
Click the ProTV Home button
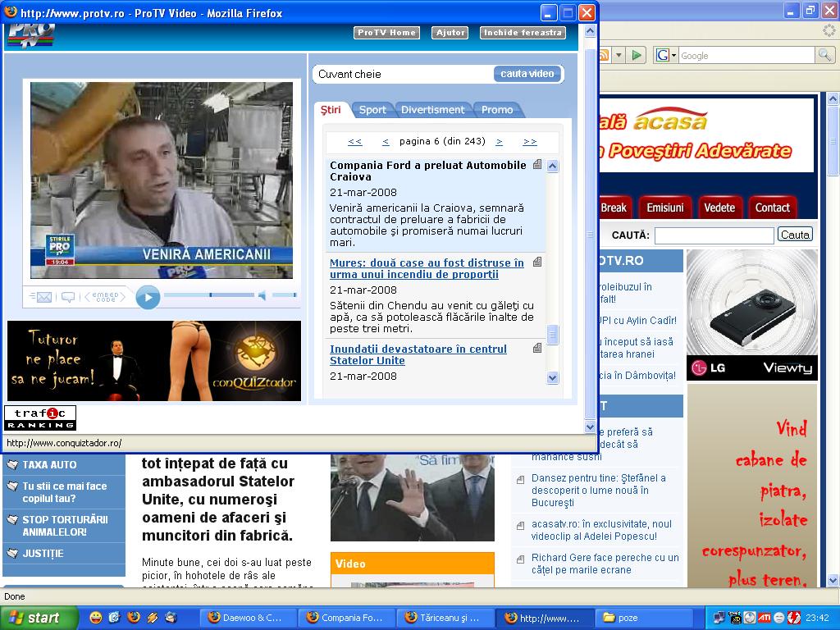(387, 33)
